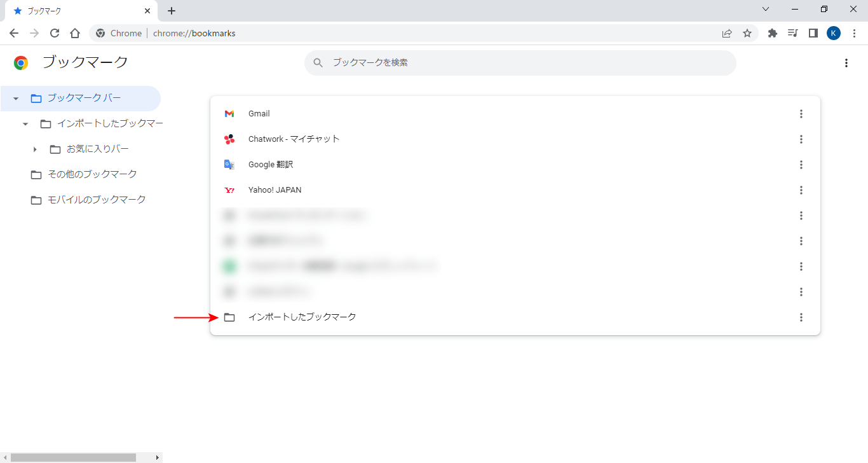The height and width of the screenshot is (463, 868).
Task: Close the ブックマーク tab
Action: coord(147,11)
